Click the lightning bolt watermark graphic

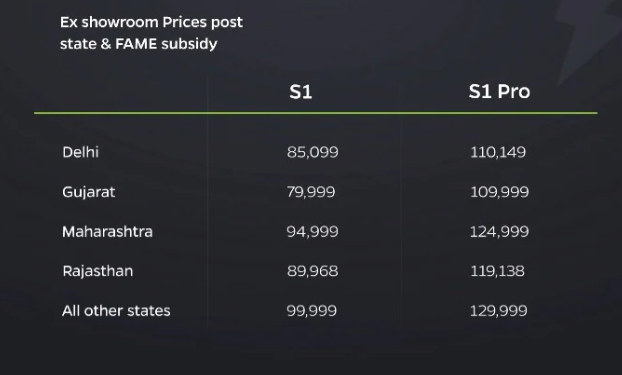tap(587, 38)
